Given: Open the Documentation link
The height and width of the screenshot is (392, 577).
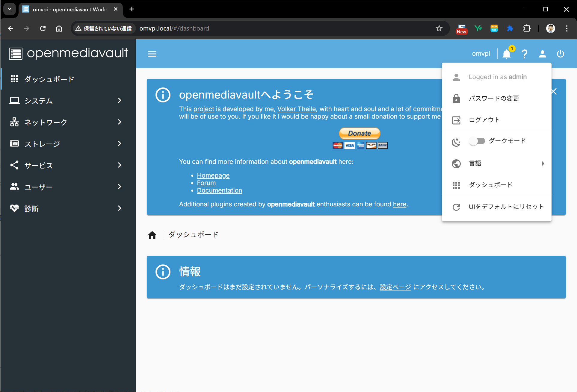Looking at the screenshot, I should (220, 190).
